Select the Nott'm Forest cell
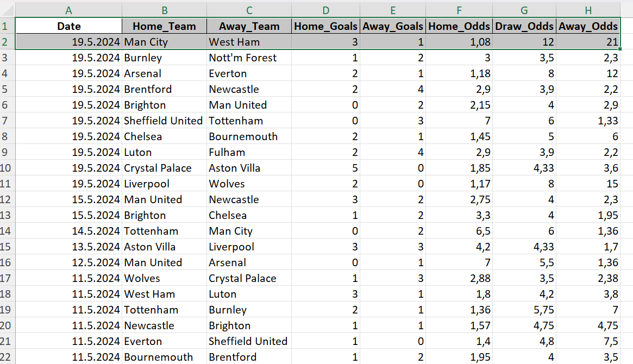 243,58
